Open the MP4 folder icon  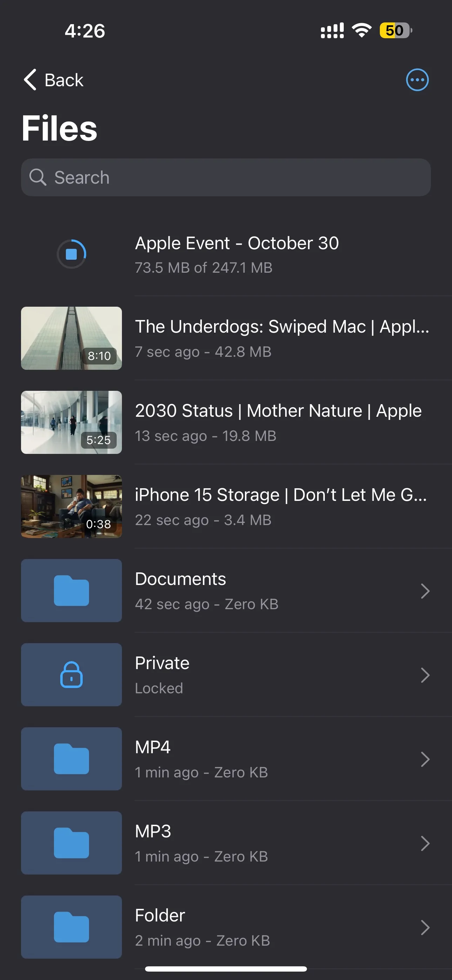pos(71,758)
